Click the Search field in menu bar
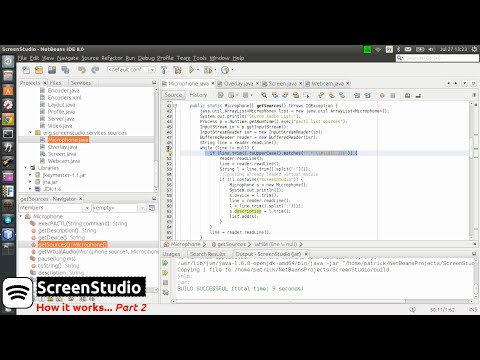480x360 pixels. (437, 58)
